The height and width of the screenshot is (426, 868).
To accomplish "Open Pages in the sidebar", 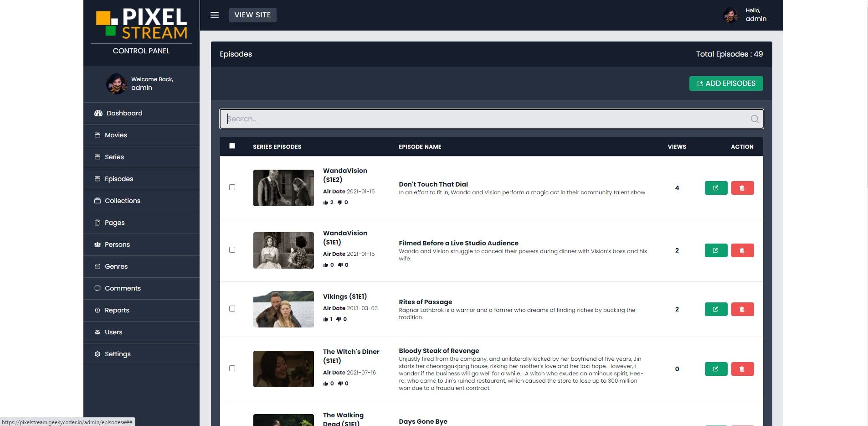I will pyautogui.click(x=141, y=223).
